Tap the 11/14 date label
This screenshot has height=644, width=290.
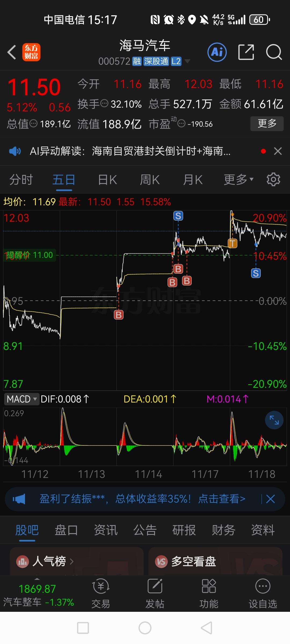point(148,474)
